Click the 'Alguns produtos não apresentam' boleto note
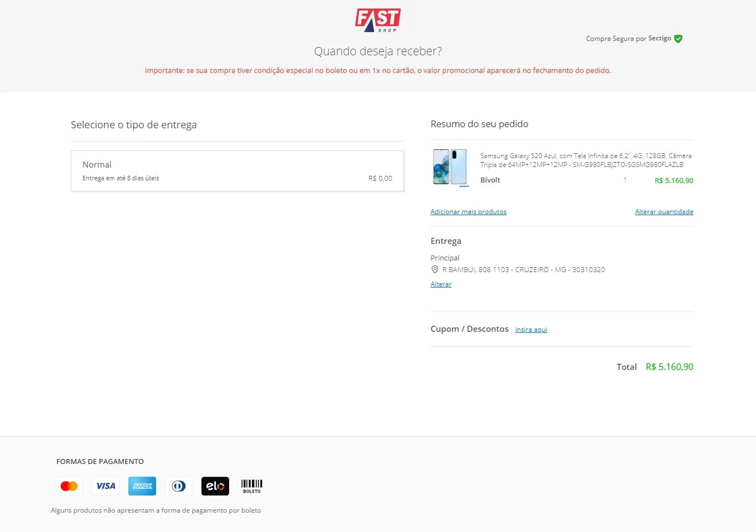The height and width of the screenshot is (532, 756). (156, 510)
